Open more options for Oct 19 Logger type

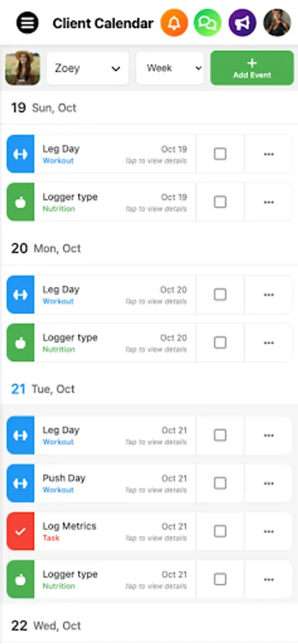point(269,202)
